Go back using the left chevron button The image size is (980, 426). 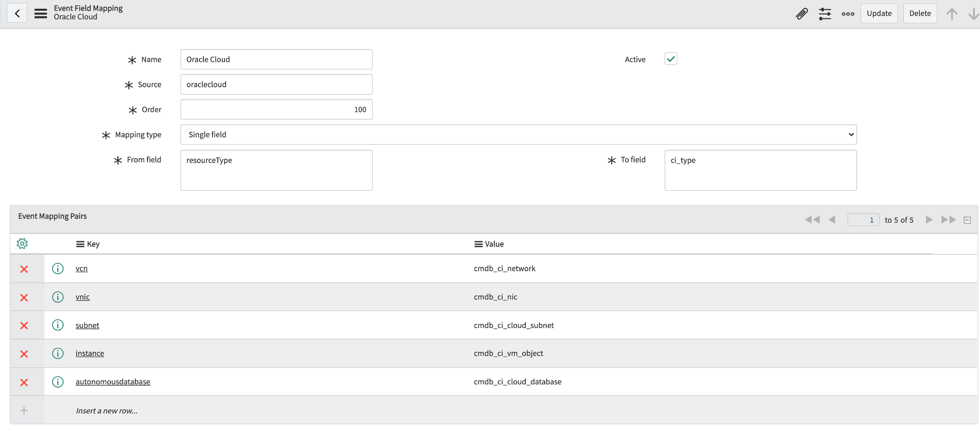(x=17, y=13)
